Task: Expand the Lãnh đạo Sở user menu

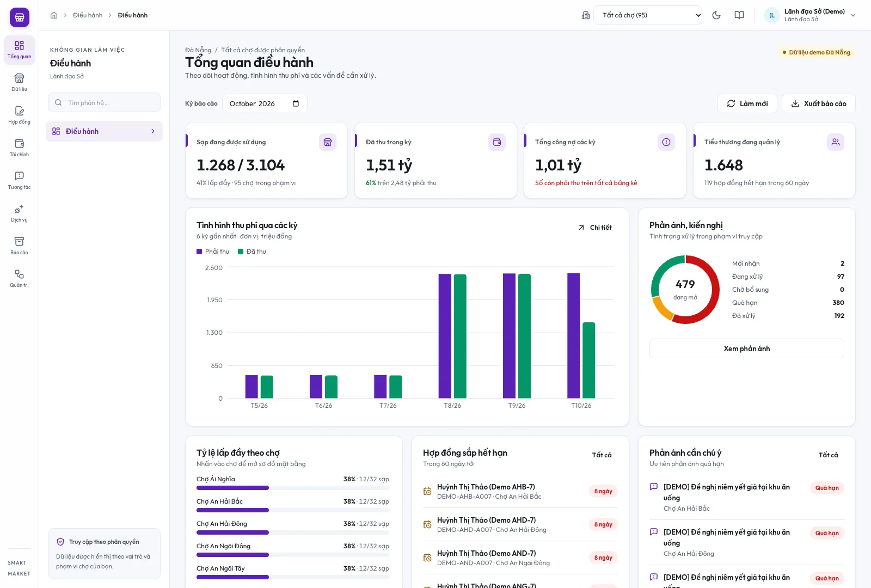Action: click(809, 15)
